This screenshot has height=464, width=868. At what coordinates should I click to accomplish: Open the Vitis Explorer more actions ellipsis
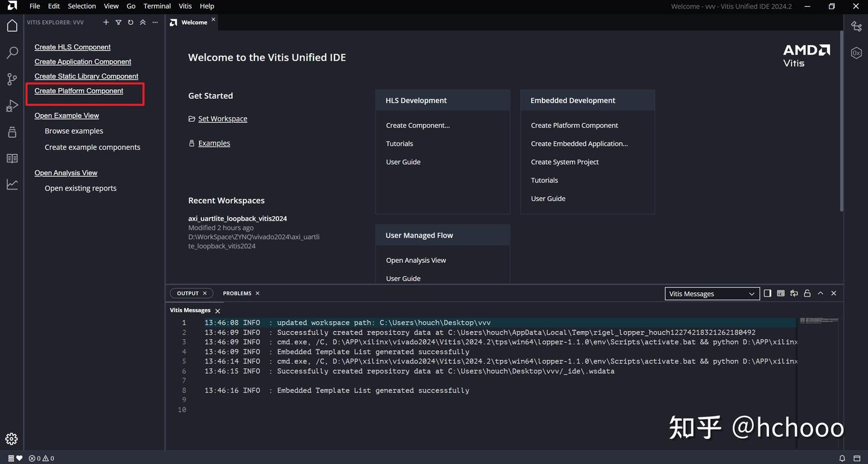[155, 22]
